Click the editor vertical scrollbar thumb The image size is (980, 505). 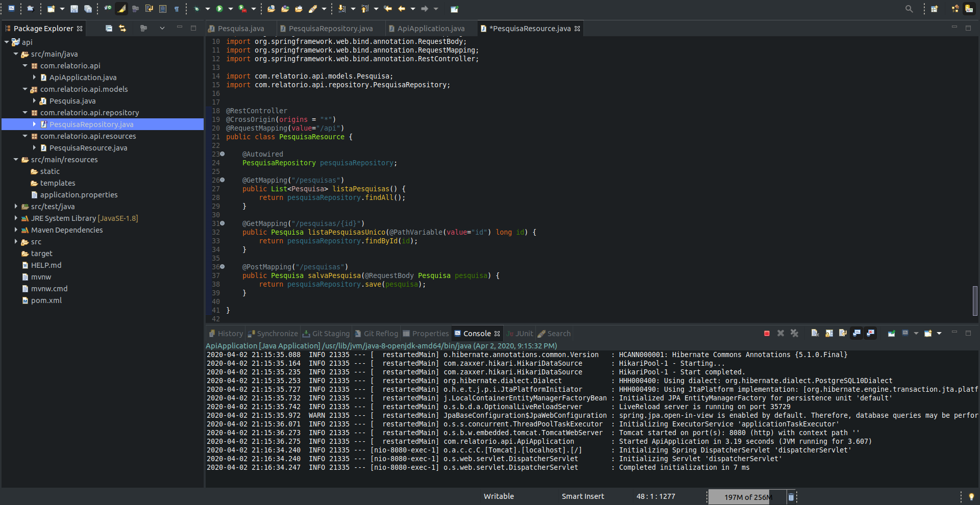[x=975, y=301]
